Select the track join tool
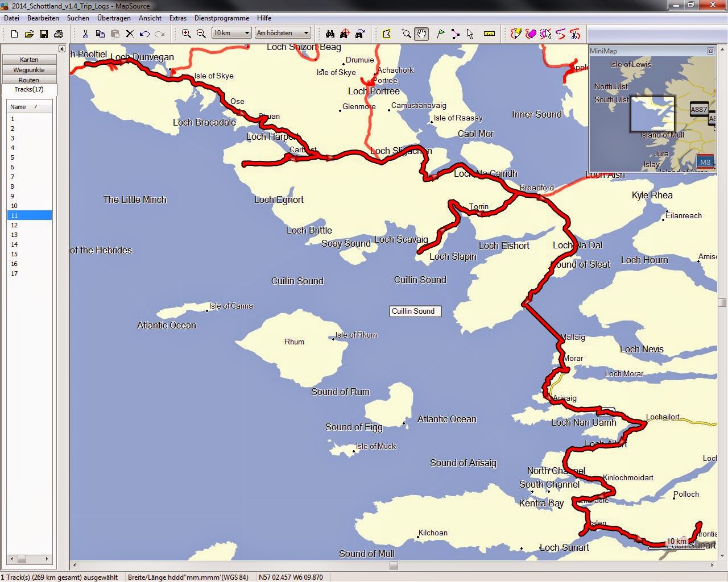The width and height of the screenshot is (728, 582). (560, 34)
